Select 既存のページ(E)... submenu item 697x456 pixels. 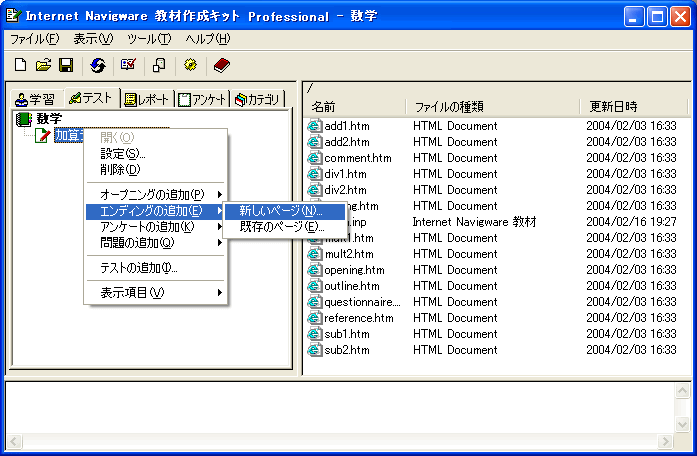click(285, 227)
